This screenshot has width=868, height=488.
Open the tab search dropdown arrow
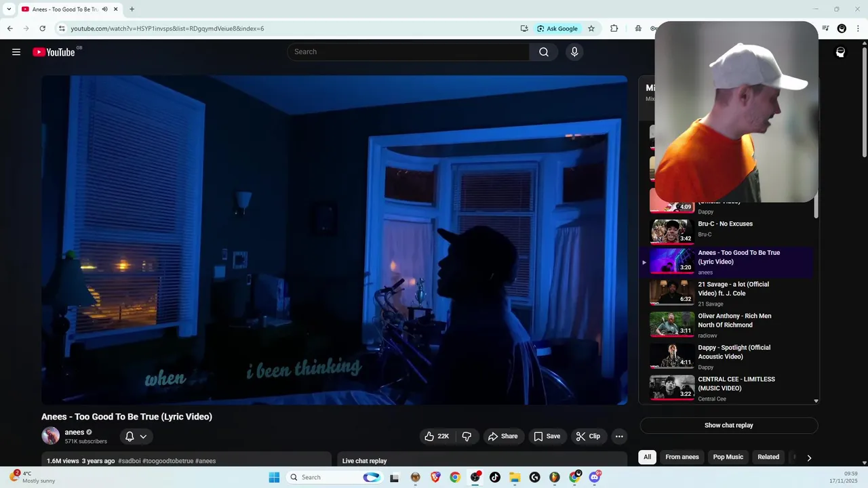coord(9,9)
